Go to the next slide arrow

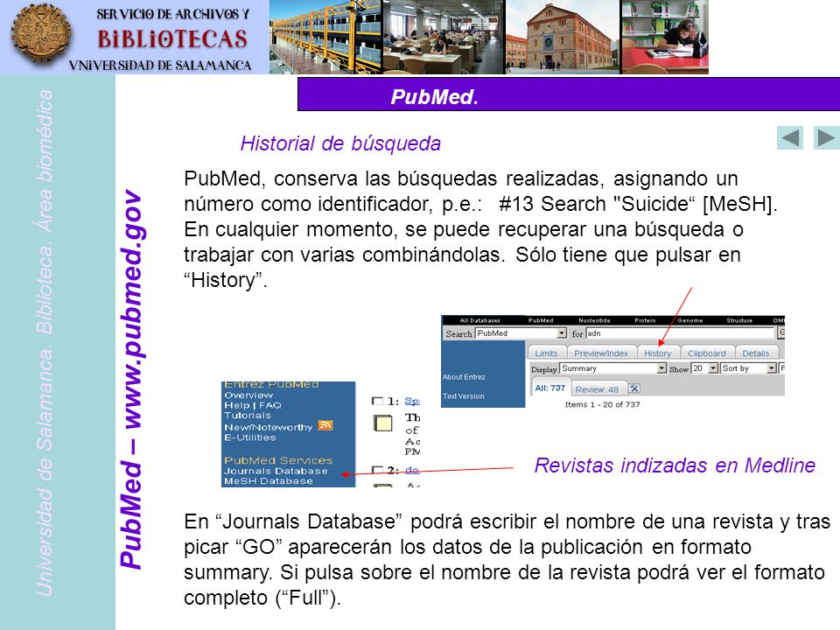pyautogui.click(x=826, y=137)
